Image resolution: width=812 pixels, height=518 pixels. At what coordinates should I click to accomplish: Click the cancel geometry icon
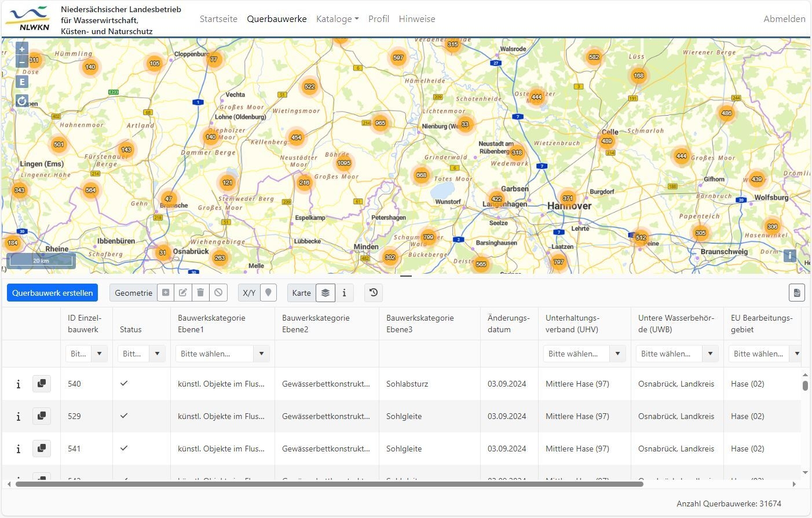tap(218, 293)
